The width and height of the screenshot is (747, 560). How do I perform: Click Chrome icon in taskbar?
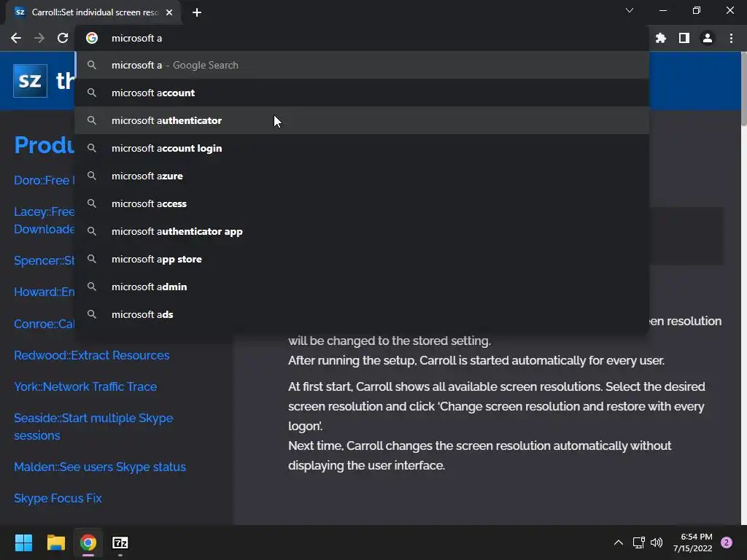click(x=88, y=542)
